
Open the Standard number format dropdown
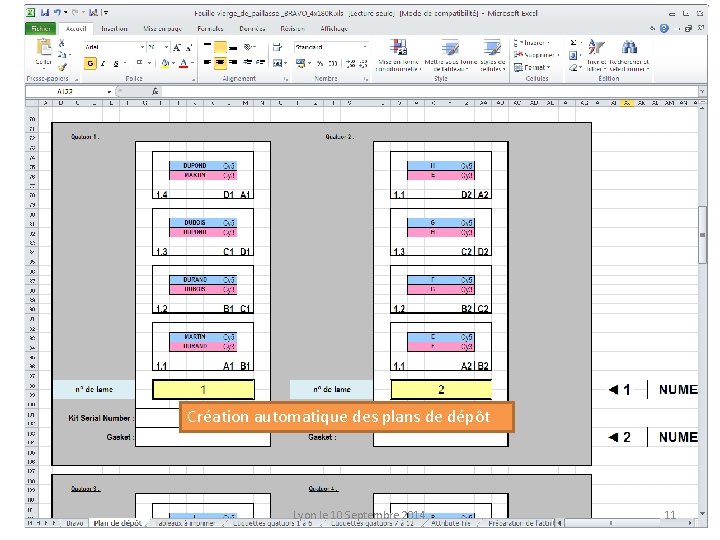tap(365, 47)
